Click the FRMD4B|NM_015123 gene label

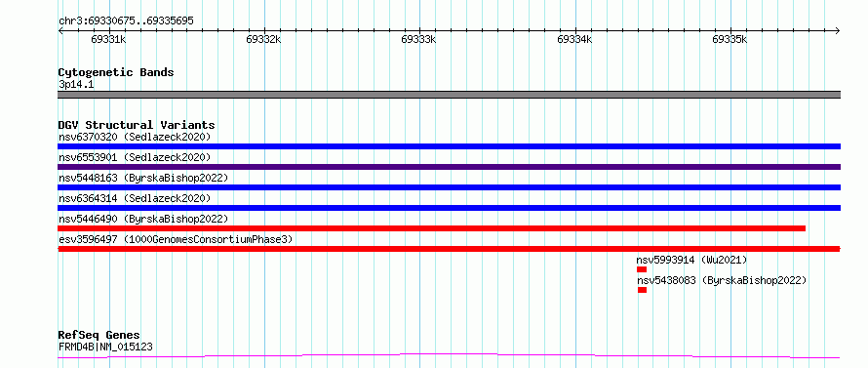[x=105, y=347]
